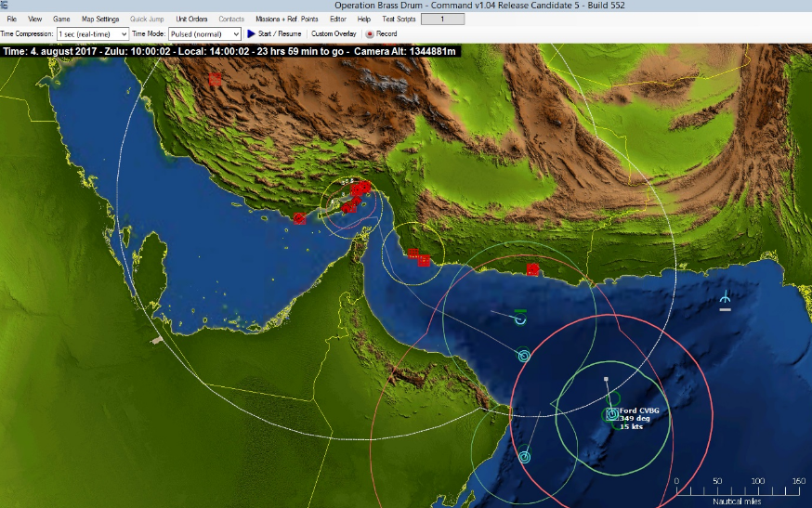This screenshot has height=508, width=812.
Task: Select the Ford CVBG group icon
Action: tap(611, 414)
